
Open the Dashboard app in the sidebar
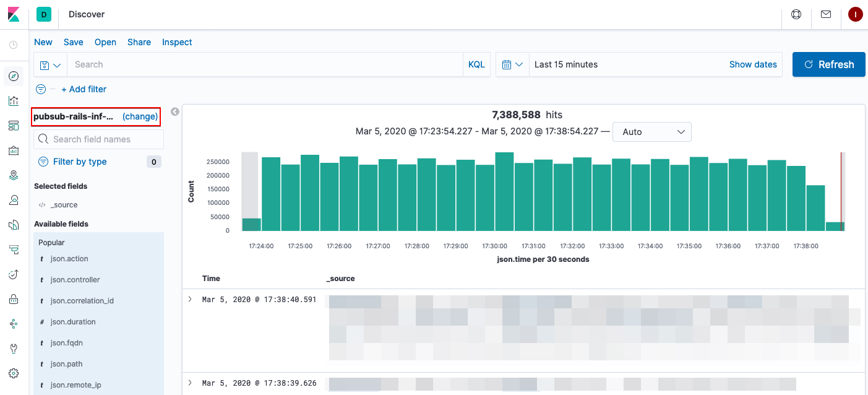[x=14, y=125]
